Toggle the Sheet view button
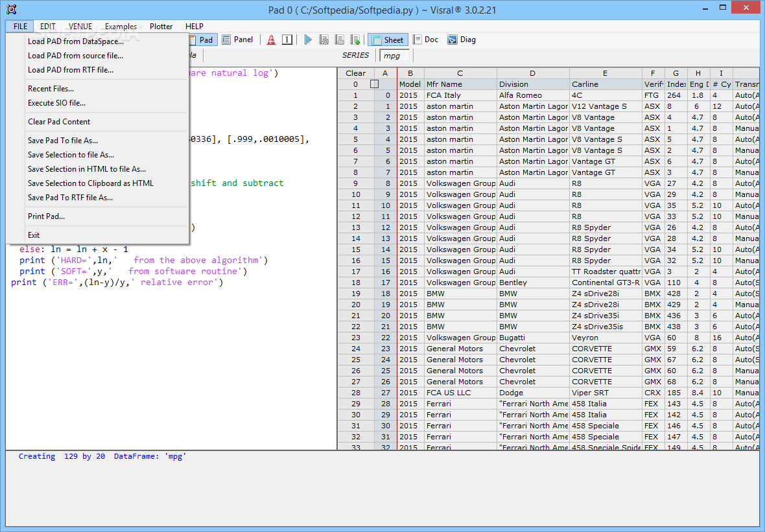The height and width of the screenshot is (532, 765). click(388, 40)
